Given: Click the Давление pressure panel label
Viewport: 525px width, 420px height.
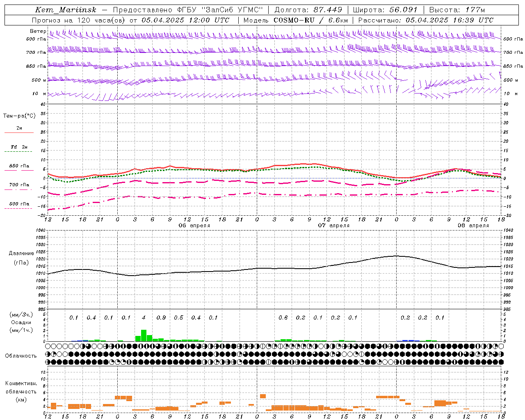Looking at the screenshot, I should click(21, 253).
